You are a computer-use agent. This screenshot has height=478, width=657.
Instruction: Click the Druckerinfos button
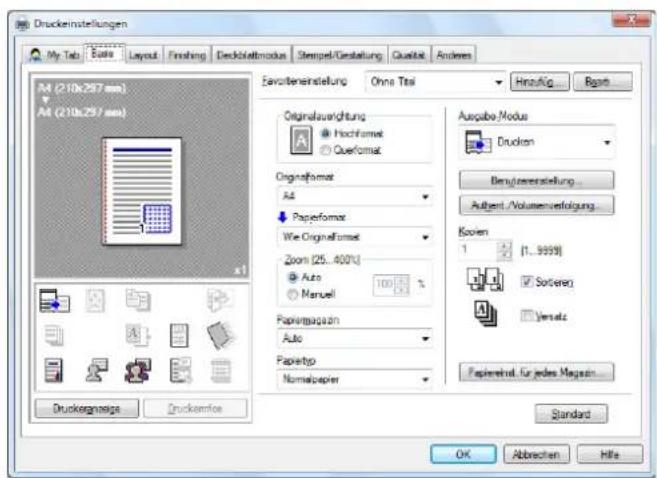tap(195, 408)
